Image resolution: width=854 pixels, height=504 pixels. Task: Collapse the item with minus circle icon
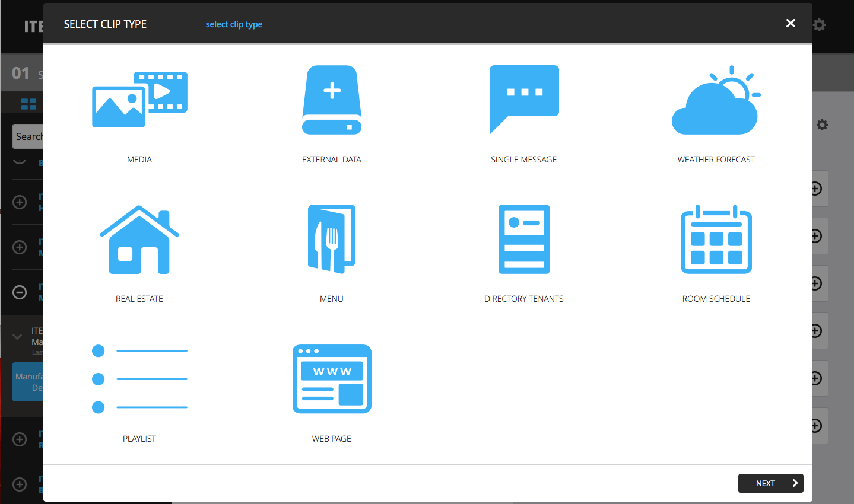pyautogui.click(x=20, y=292)
